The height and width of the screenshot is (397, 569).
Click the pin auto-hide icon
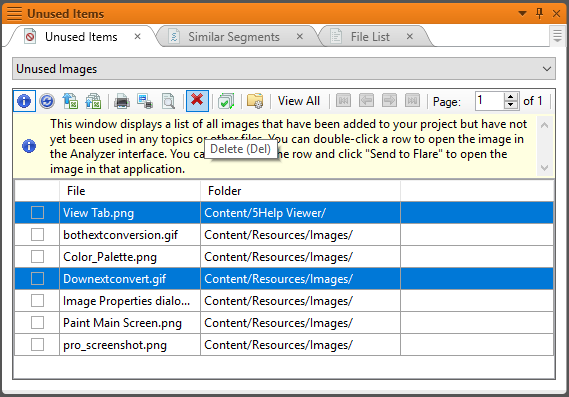click(x=540, y=13)
